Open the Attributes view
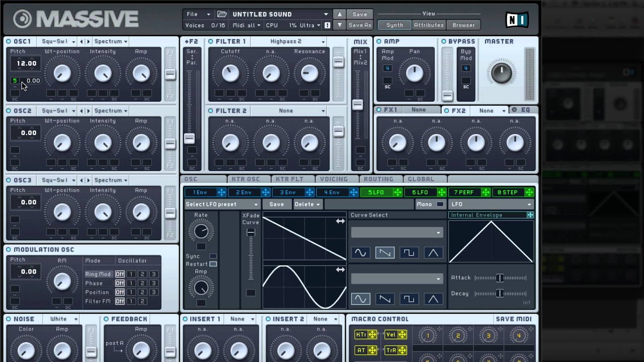 [x=429, y=25]
